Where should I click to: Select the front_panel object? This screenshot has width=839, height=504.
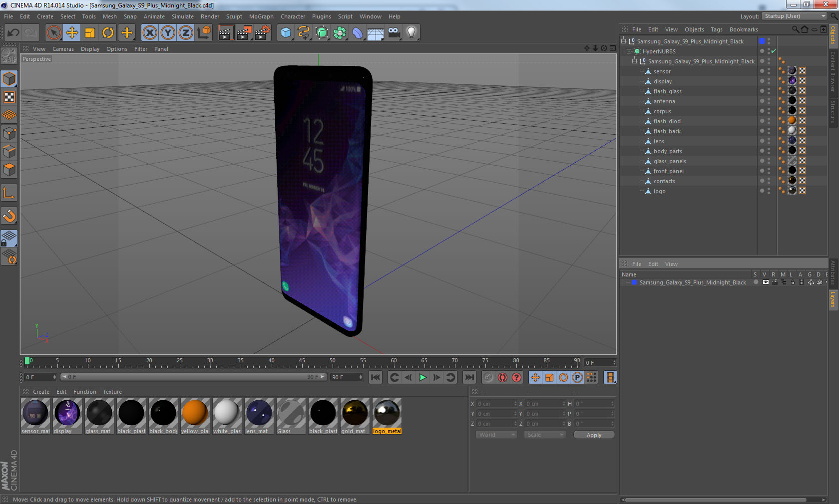[x=668, y=171]
